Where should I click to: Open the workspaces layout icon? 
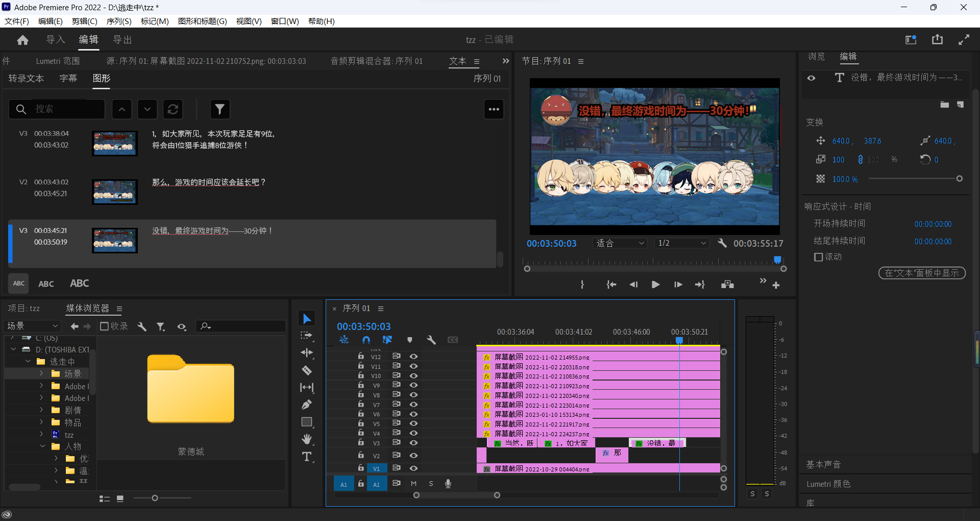[911, 39]
